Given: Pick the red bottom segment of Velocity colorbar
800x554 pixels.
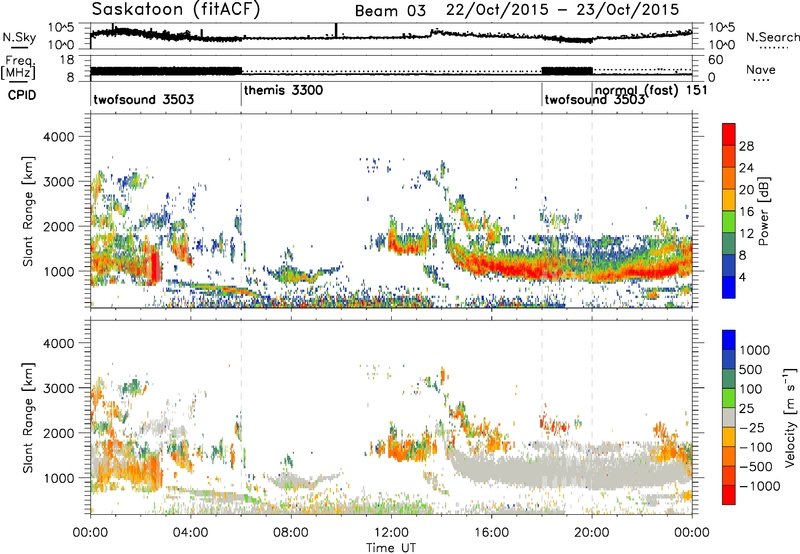Looking at the screenshot, I should point(729,495).
